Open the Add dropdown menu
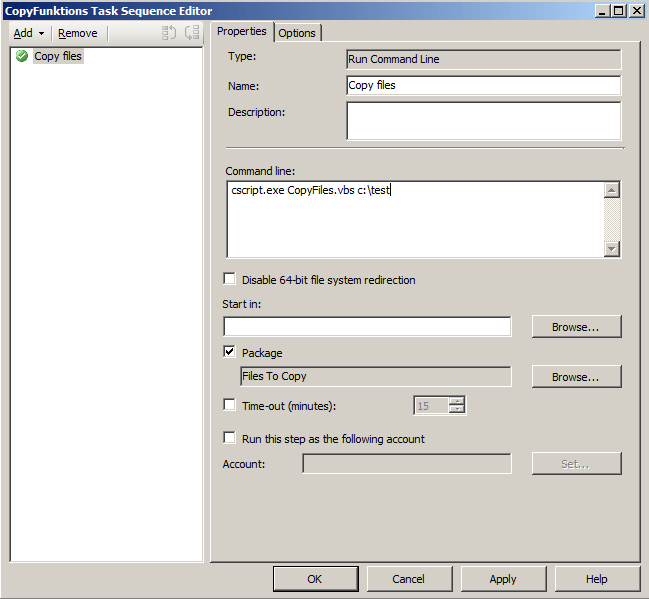The image size is (649, 599). tap(29, 33)
